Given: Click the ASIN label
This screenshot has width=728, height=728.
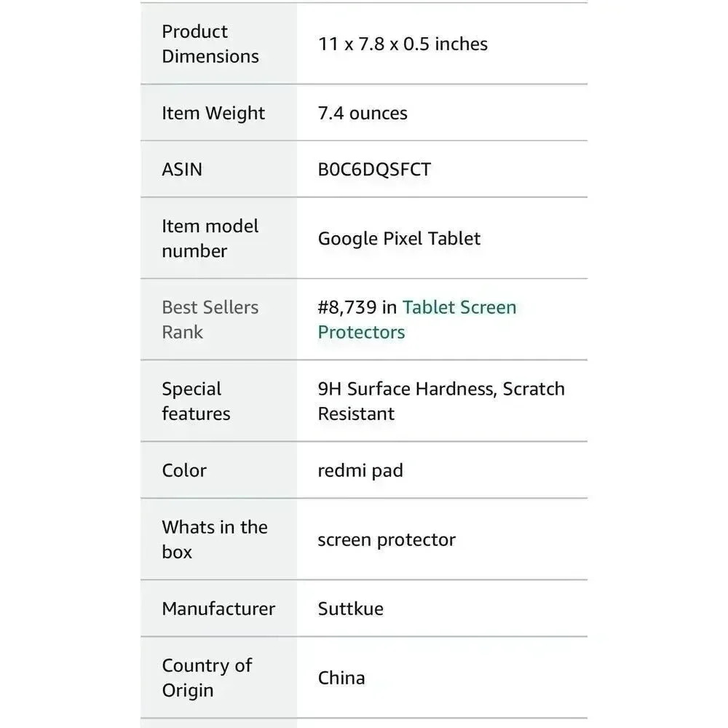Looking at the screenshot, I should pos(182,170).
